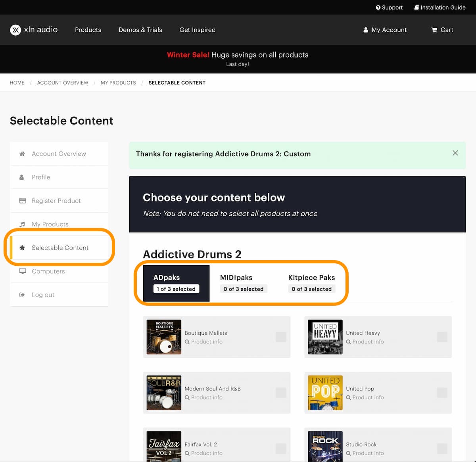Screen dimensions: 476x462
Task: Click the My Account user icon
Action: [x=366, y=30]
